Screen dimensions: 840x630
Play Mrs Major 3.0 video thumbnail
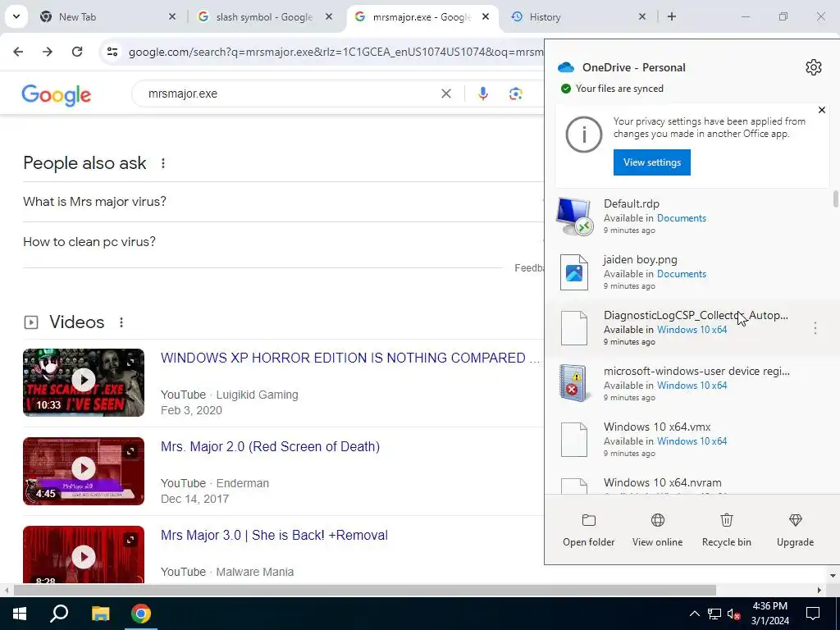pyautogui.click(x=84, y=555)
